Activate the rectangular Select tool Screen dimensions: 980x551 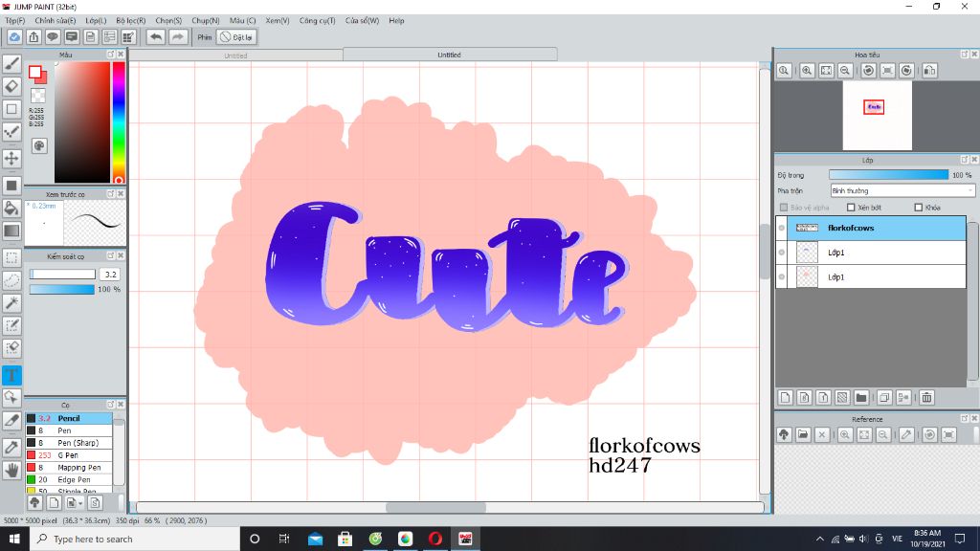click(x=11, y=257)
